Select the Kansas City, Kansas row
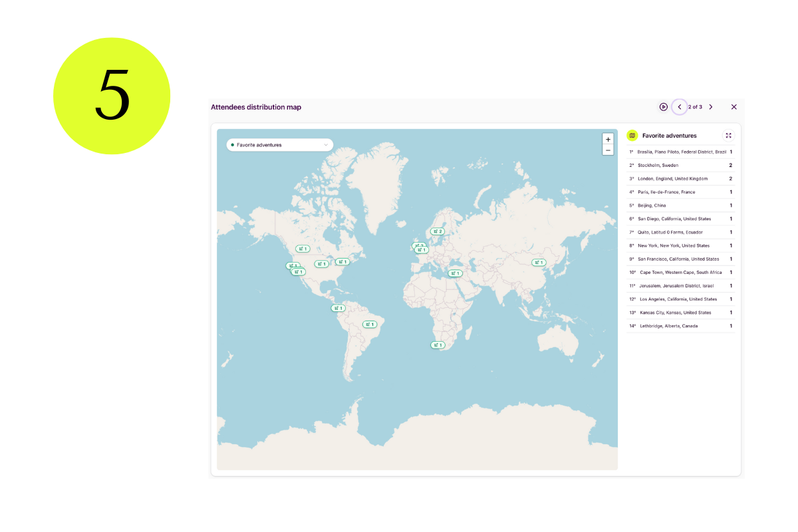 [x=681, y=313]
